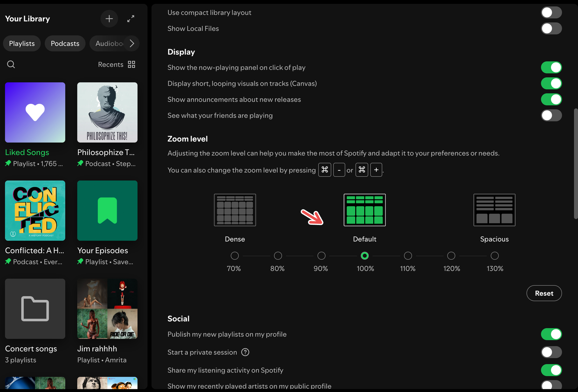Expand Your Library to full width

131,19
